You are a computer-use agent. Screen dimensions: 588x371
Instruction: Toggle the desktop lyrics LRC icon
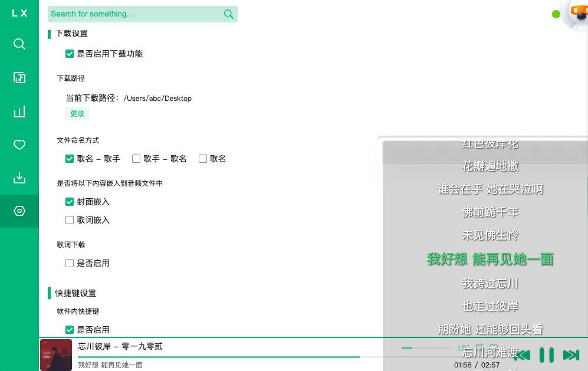(x=464, y=348)
